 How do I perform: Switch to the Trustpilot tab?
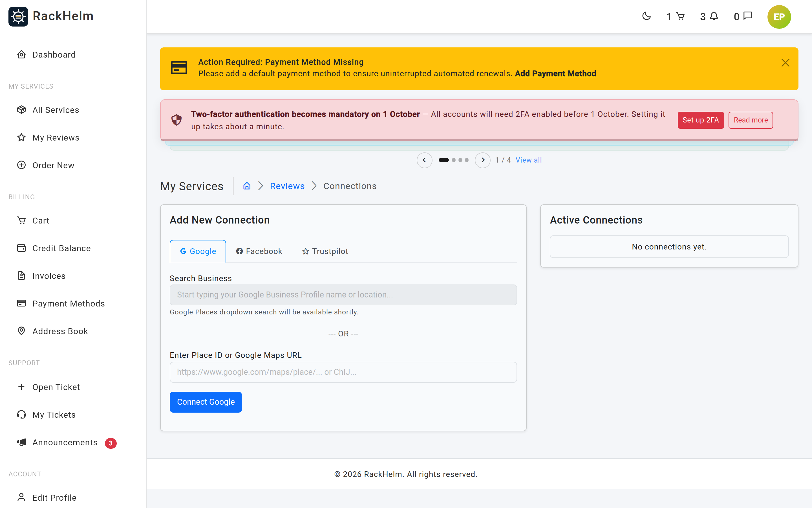(325, 251)
